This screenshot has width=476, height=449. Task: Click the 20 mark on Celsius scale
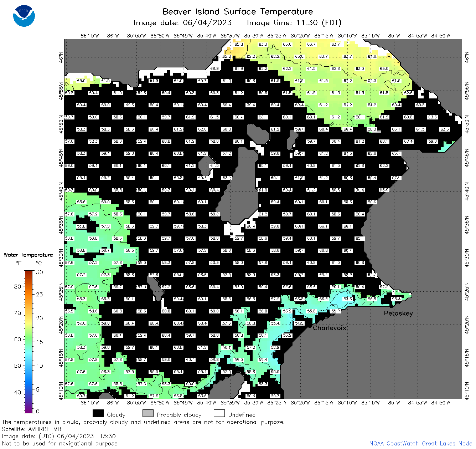pos(40,318)
